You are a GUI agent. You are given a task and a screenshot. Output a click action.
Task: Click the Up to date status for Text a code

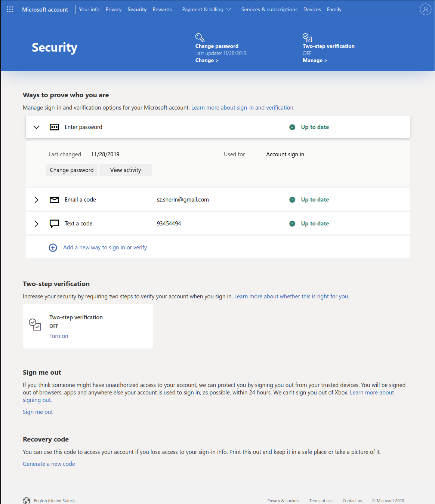coord(315,224)
